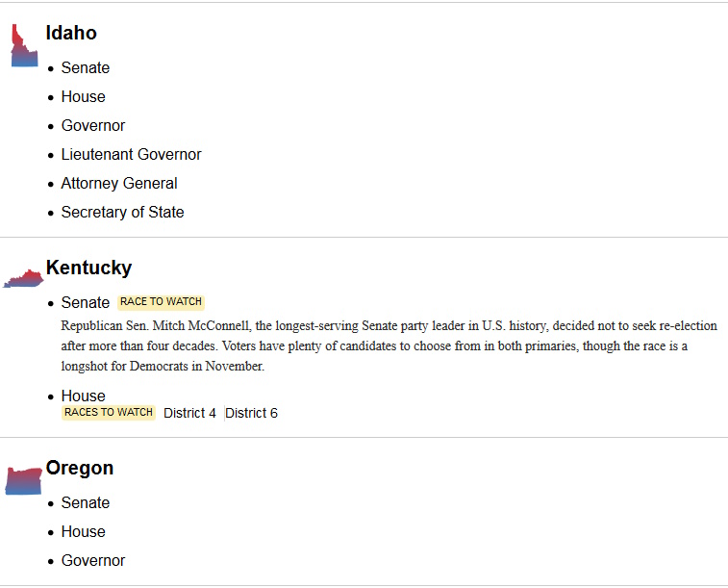Image resolution: width=728 pixels, height=588 pixels.
Task: Open Kentucky Senate race link
Action: pyautogui.click(x=86, y=302)
